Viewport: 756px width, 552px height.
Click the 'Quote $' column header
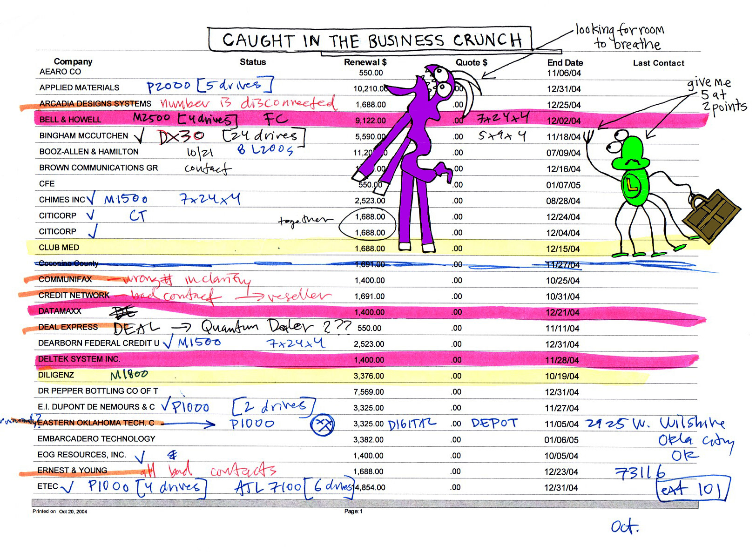(471, 62)
